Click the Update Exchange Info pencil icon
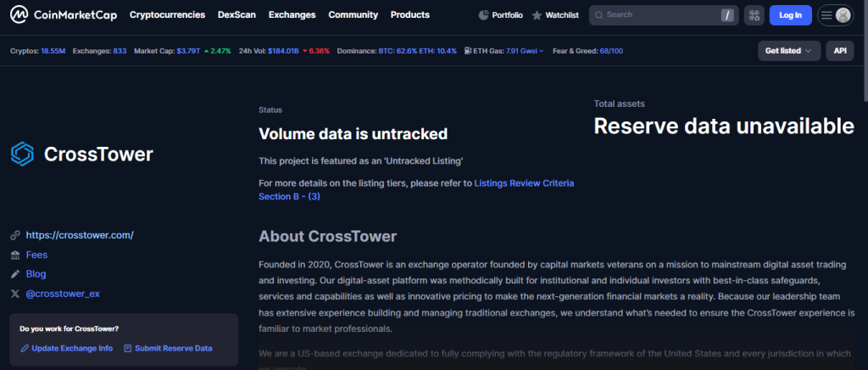 tap(25, 348)
